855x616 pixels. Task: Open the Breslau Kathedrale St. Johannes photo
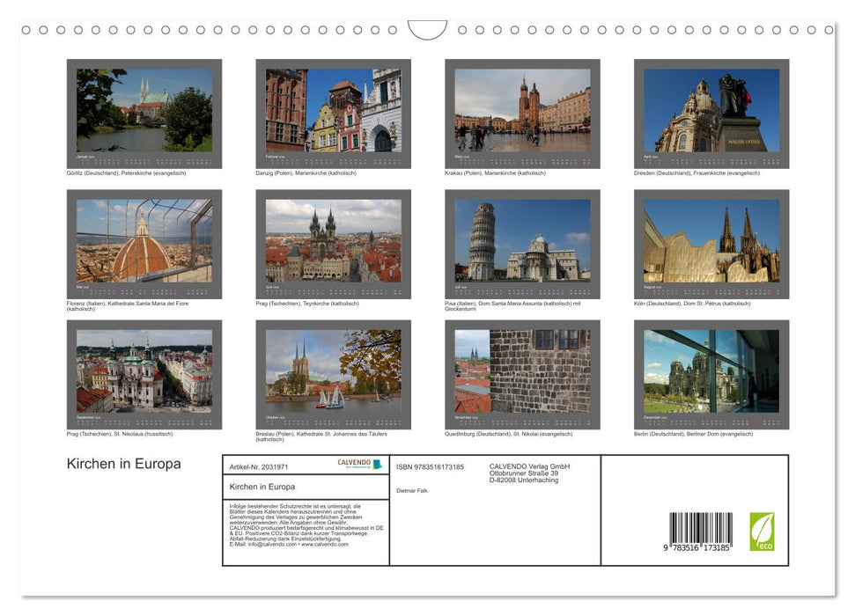(x=333, y=372)
